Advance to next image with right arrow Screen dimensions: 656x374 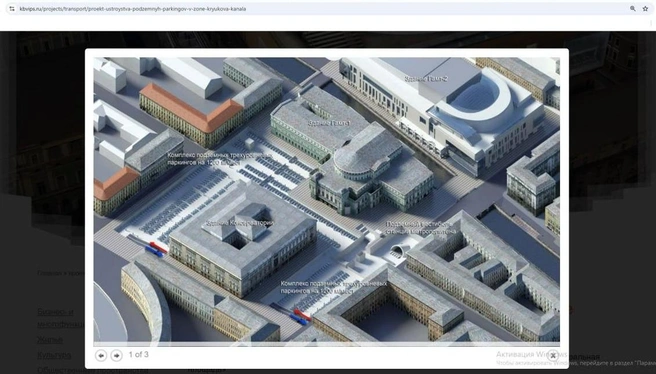[x=116, y=355]
